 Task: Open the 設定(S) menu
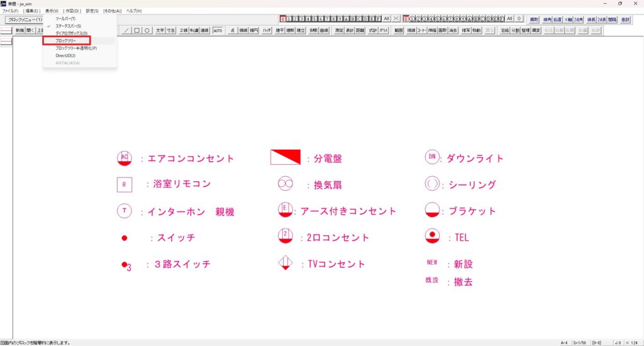(92, 11)
